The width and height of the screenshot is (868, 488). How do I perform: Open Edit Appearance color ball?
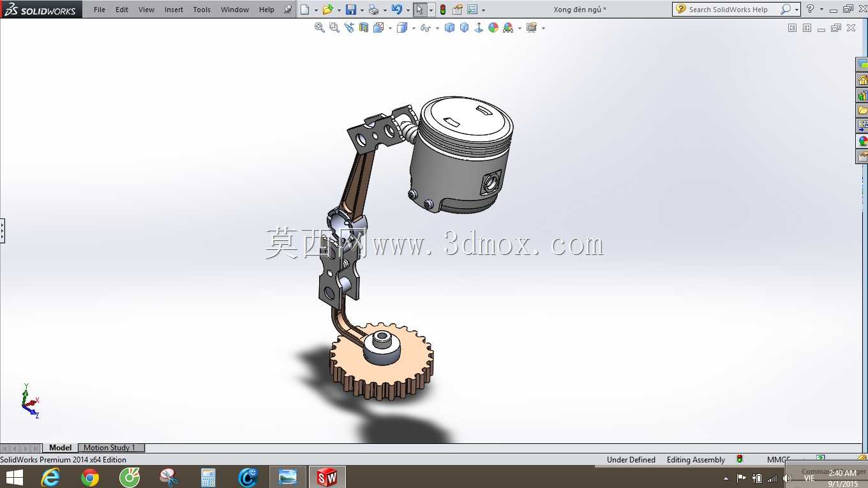(x=493, y=27)
